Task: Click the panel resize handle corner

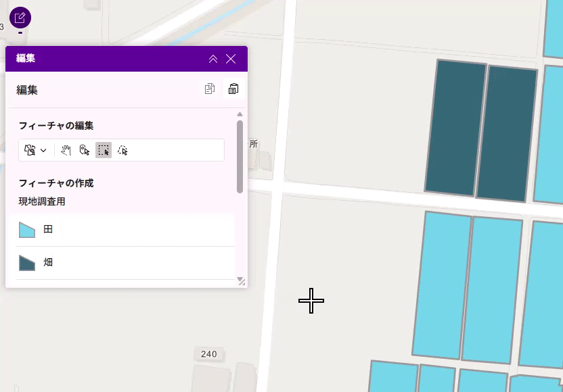Action: coord(242,283)
